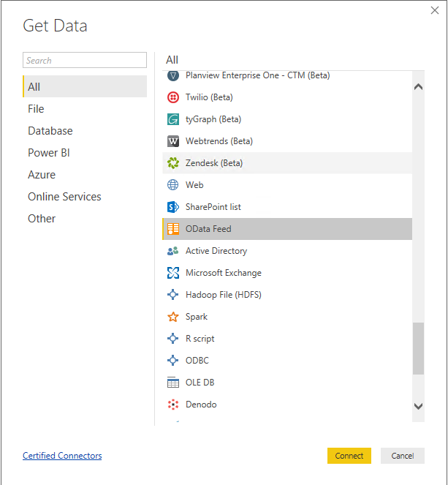
Task: Select the Microsoft Exchange icon
Action: (173, 273)
